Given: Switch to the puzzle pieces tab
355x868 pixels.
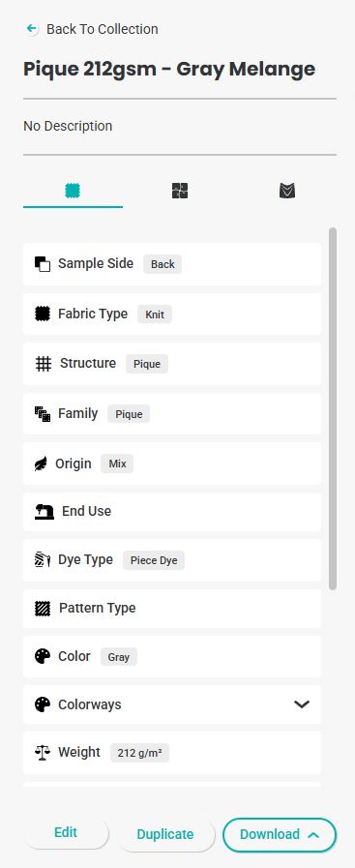Looking at the screenshot, I should click(180, 191).
